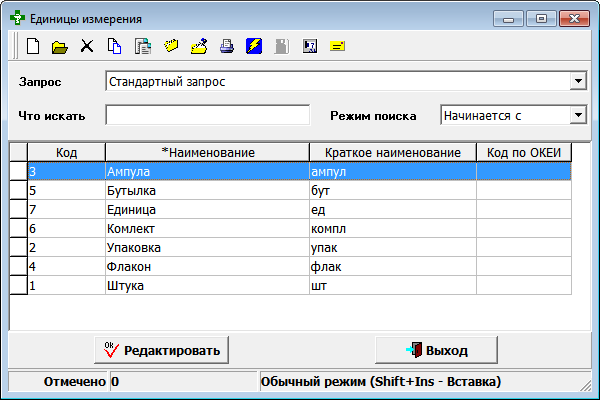This screenshot has width=600, height=400.
Task: Mark the Упаковка row selector box
Action: click(18, 247)
